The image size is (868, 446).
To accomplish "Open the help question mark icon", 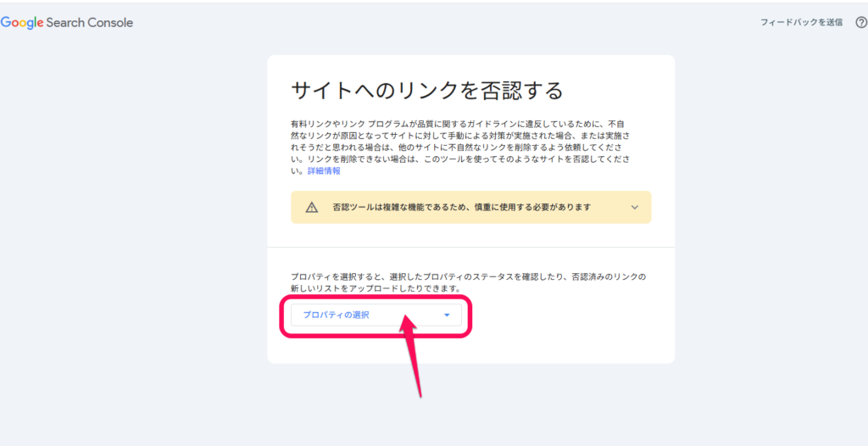I will 861,23.
